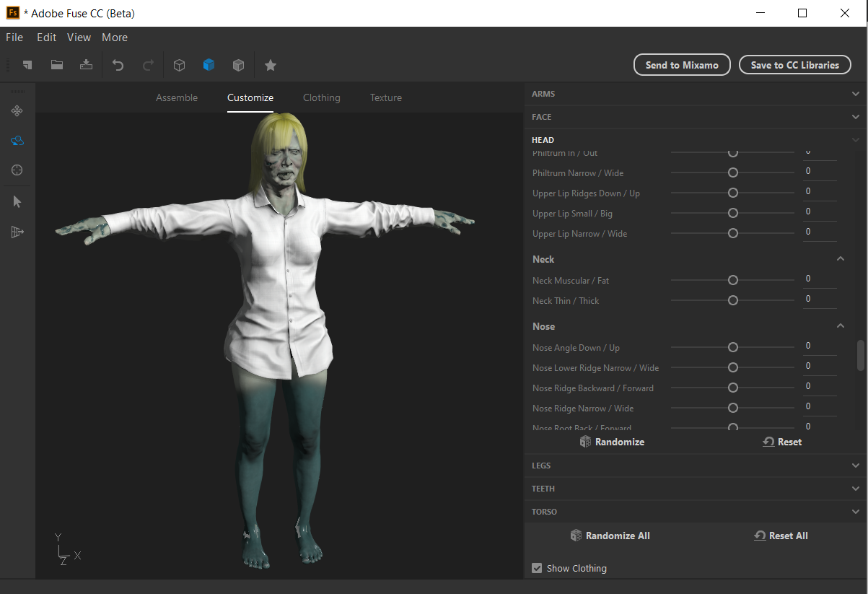The width and height of the screenshot is (868, 594).
Task: Click the Neck Thin / Thick slider handle
Action: [x=733, y=300]
